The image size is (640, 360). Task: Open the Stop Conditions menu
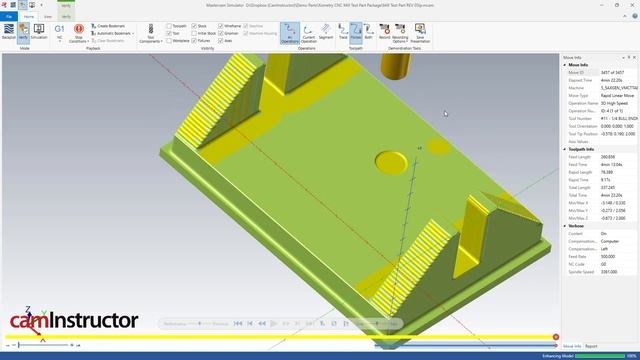pos(79,33)
